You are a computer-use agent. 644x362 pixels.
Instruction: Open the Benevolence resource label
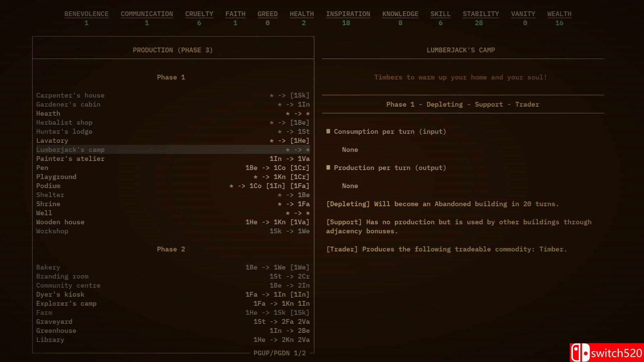coord(87,14)
